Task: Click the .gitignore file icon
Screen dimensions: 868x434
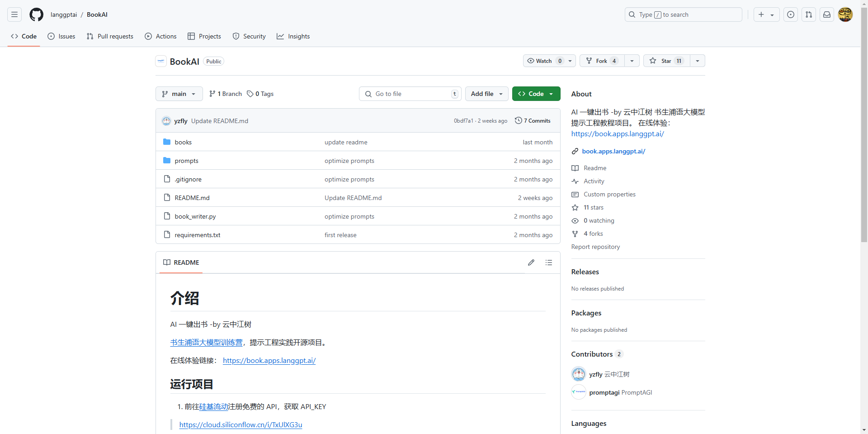Action: [167, 179]
